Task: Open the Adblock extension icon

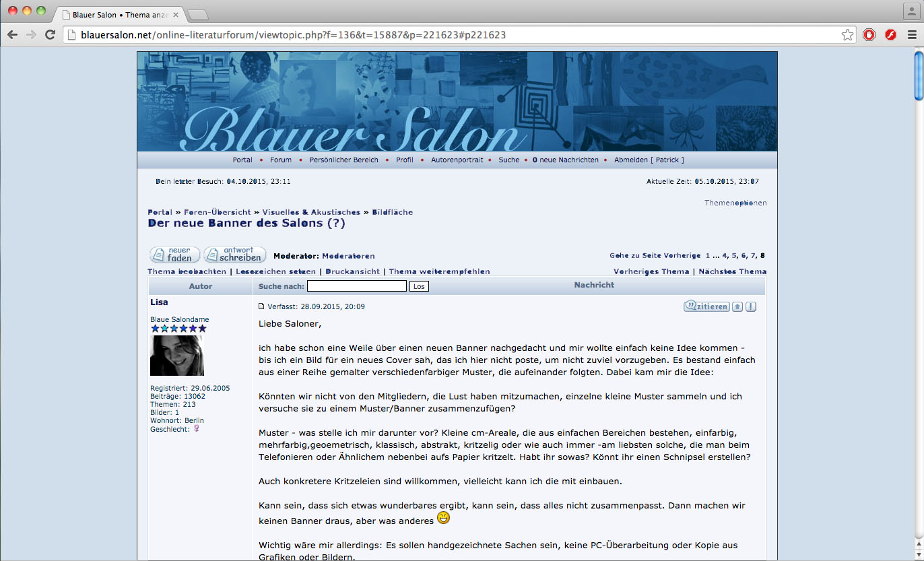Action: pos(869,35)
